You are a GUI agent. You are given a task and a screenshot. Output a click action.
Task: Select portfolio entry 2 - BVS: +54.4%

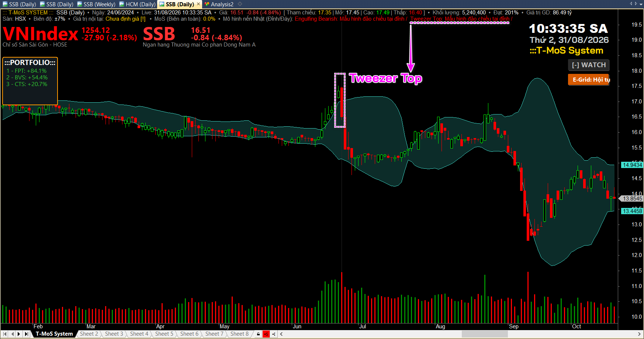(27, 78)
